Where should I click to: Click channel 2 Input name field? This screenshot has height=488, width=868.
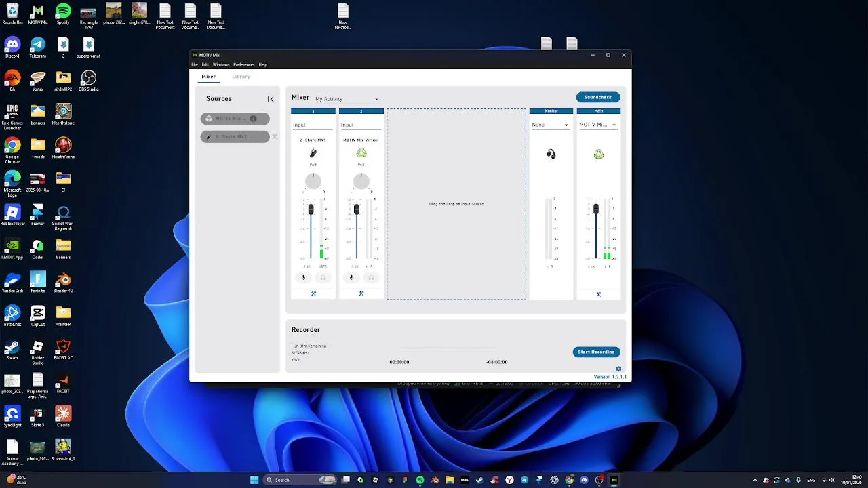361,125
